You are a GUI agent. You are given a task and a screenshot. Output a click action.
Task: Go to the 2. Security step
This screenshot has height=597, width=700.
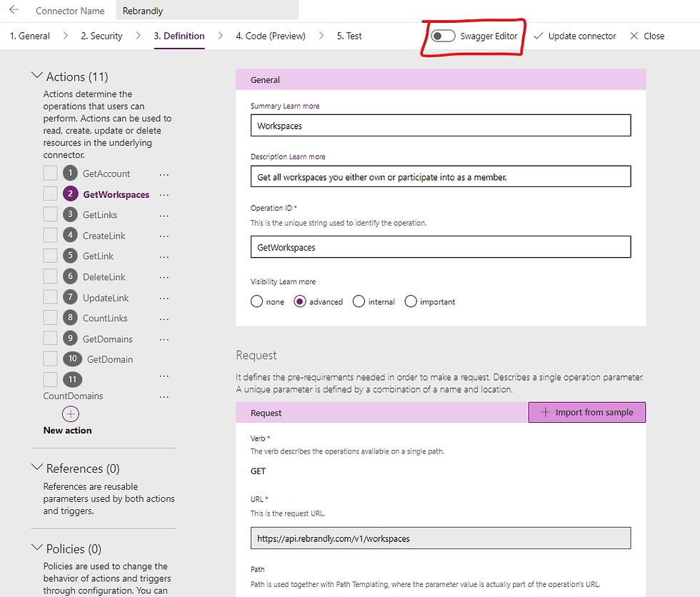[101, 36]
